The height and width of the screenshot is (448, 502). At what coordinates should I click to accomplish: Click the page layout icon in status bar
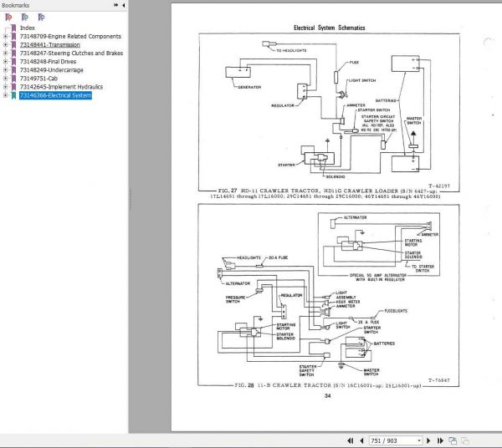[x=453, y=441]
